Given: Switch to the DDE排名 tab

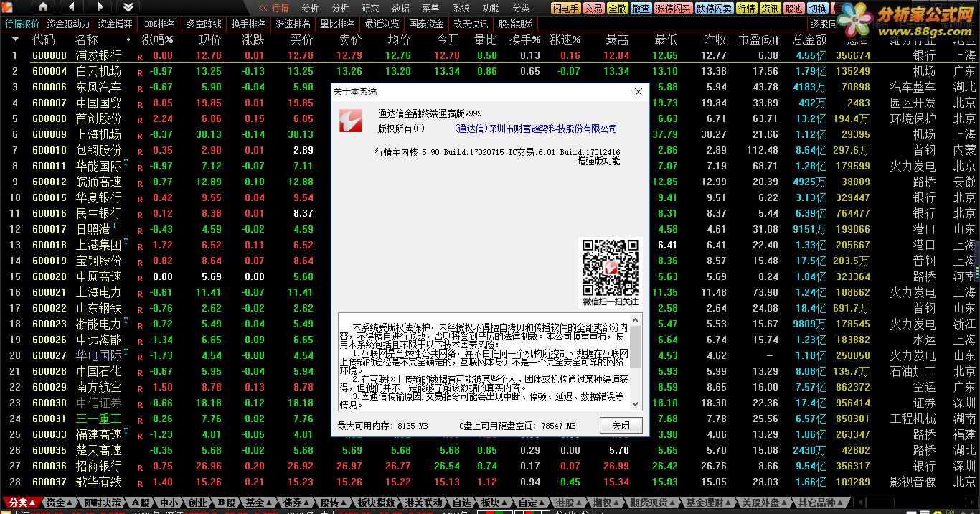Looking at the screenshot, I should pos(160,24).
